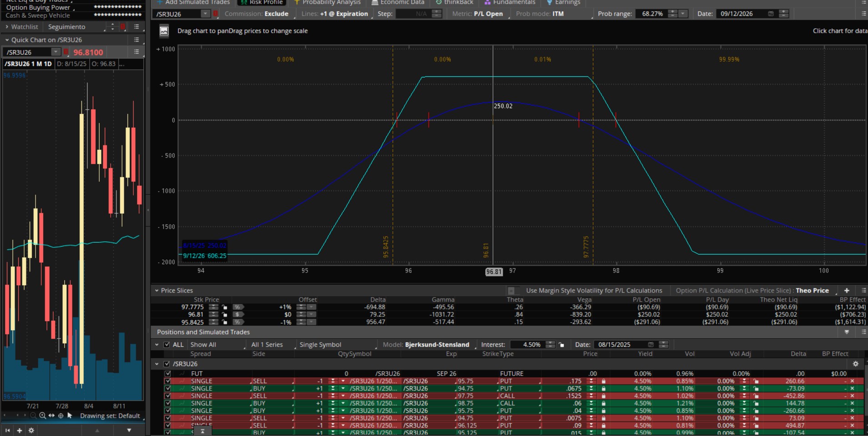Select the pointer drawing tool below chart
868x436 pixels.
click(x=70, y=415)
